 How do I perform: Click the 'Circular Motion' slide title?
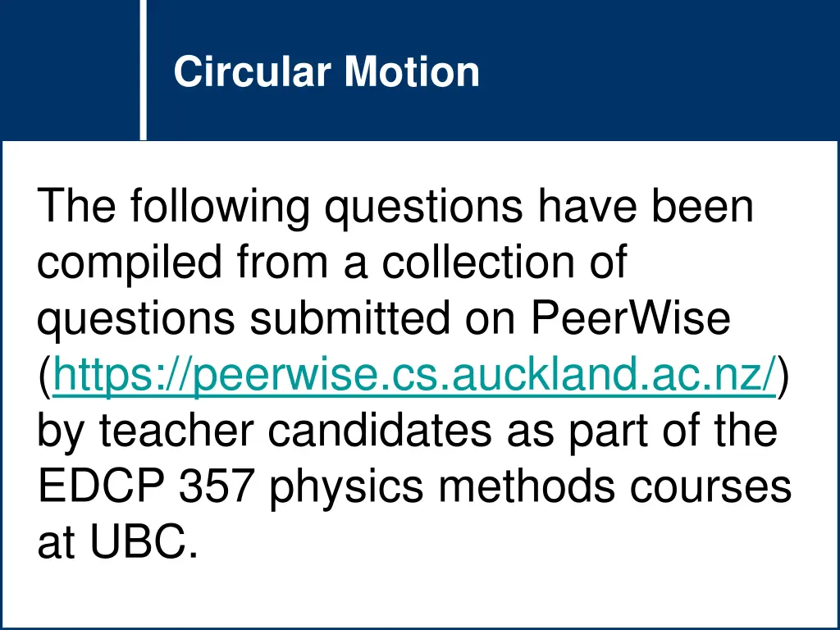tap(326, 71)
